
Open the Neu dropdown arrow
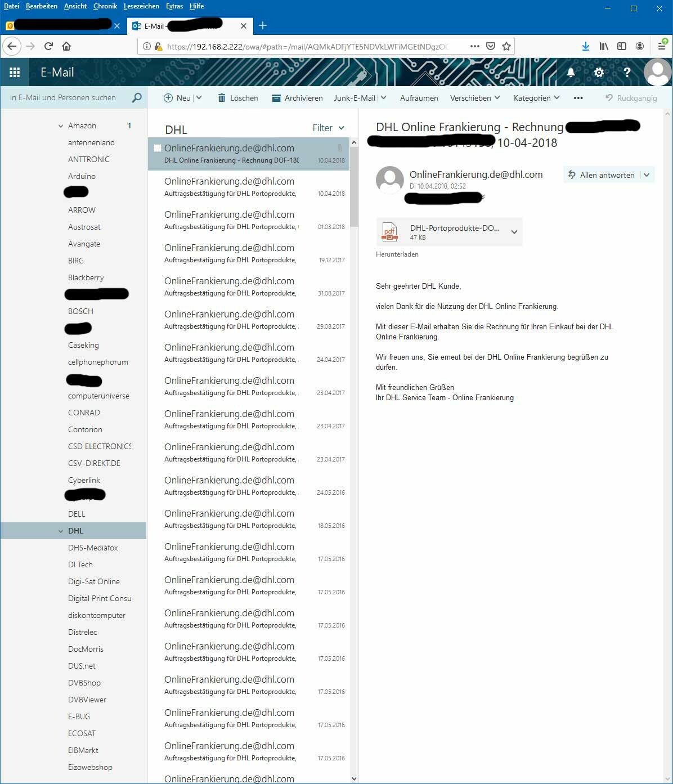199,98
